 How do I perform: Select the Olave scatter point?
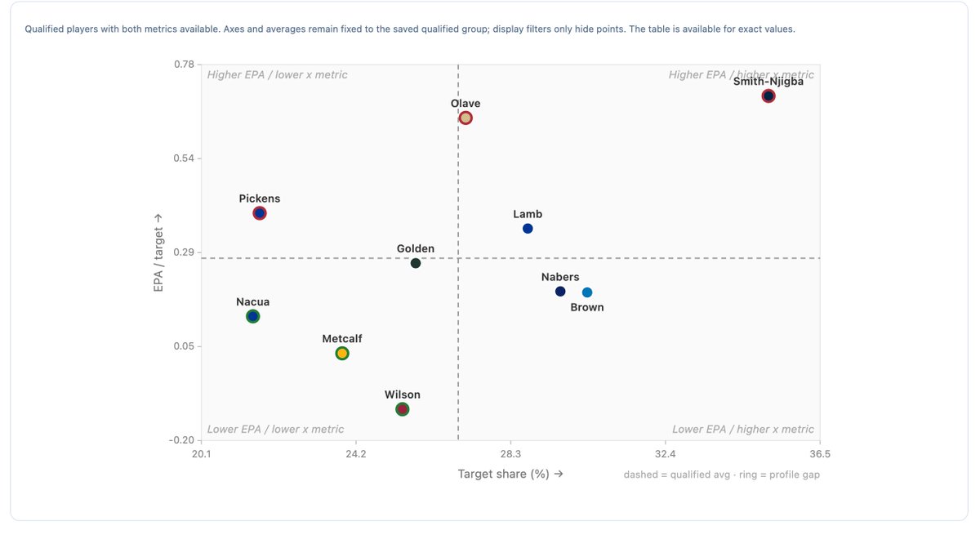click(465, 118)
